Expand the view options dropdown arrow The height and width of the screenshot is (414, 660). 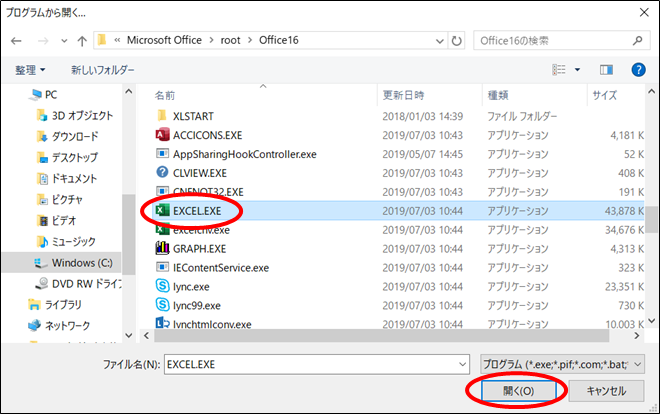tap(578, 70)
